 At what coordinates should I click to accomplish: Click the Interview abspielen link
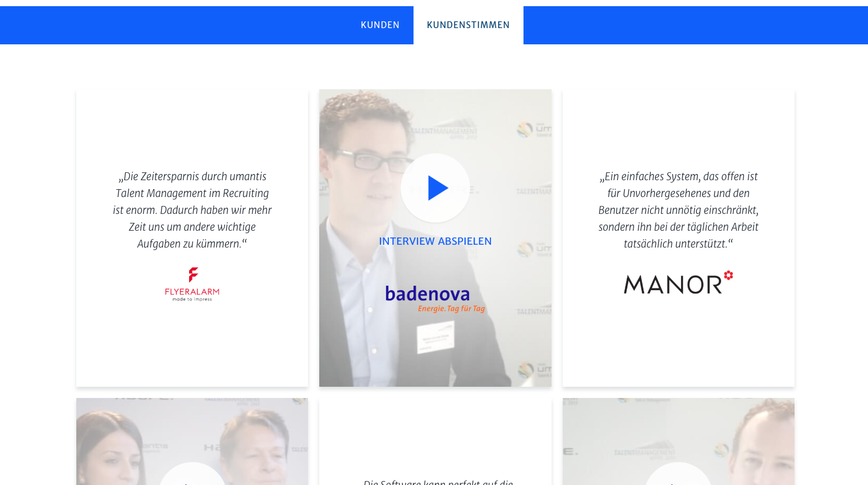coord(435,241)
